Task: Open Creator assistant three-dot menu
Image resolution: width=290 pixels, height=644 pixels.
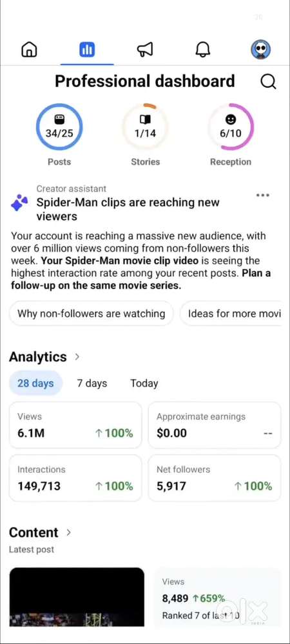Action: pos(262,195)
